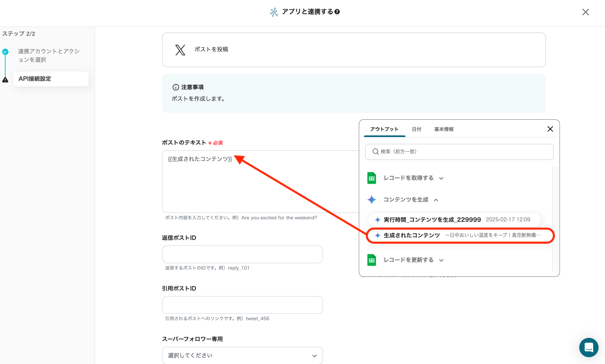Click the output search box 検索(前方一致)

(459, 152)
